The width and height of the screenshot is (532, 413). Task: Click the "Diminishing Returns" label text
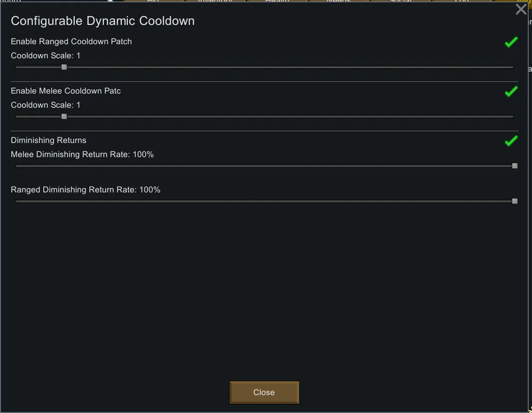48,140
